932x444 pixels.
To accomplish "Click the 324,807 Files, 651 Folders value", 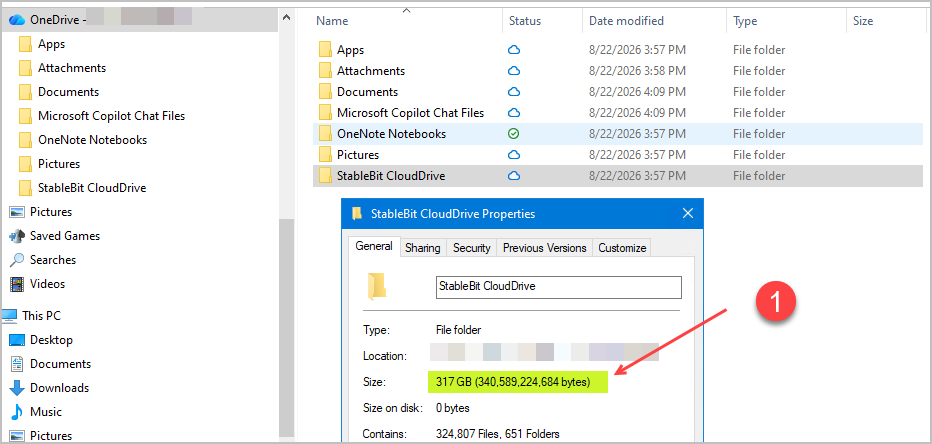I will [x=498, y=434].
